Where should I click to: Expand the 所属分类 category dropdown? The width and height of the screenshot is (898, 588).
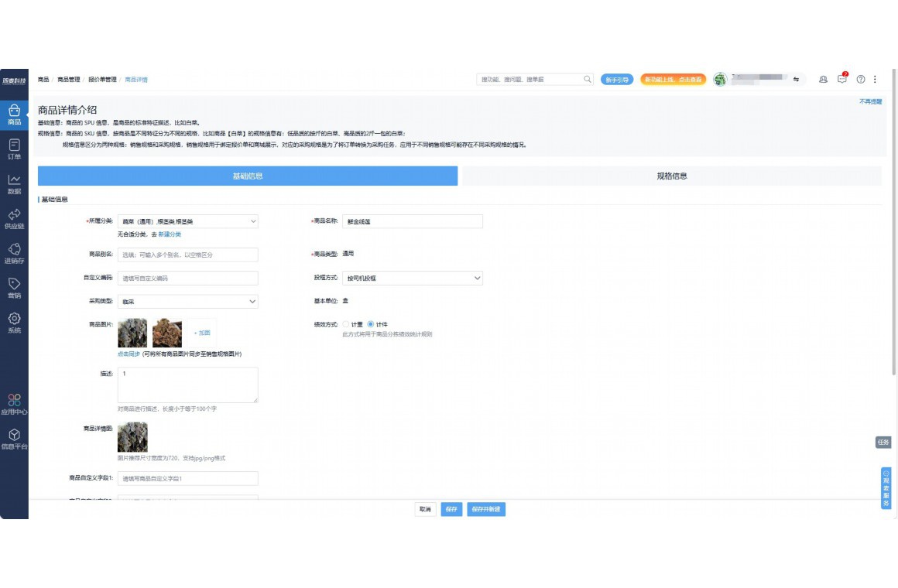[187, 222]
